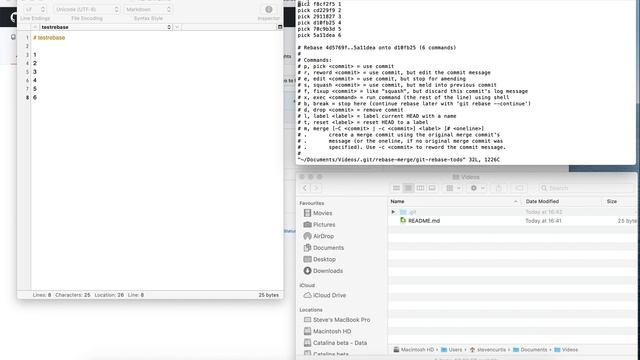This screenshot has width=640, height=360.
Task: Go forward in the Finder window
Action: 316,188
